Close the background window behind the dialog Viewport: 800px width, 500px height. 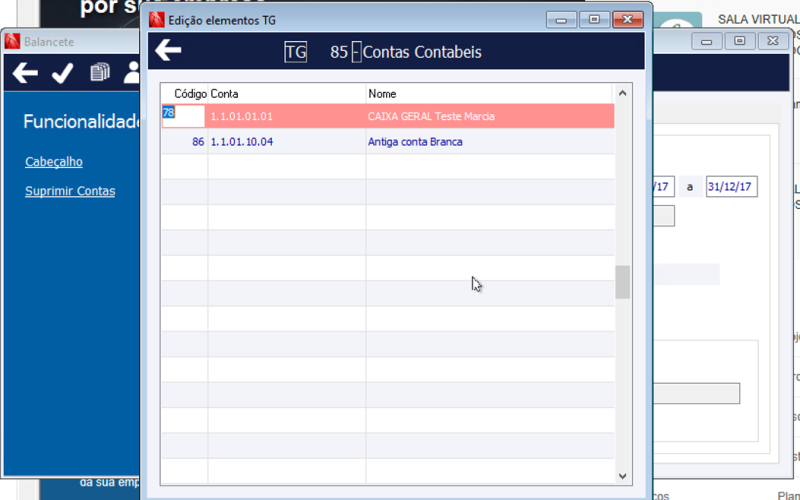(772, 41)
